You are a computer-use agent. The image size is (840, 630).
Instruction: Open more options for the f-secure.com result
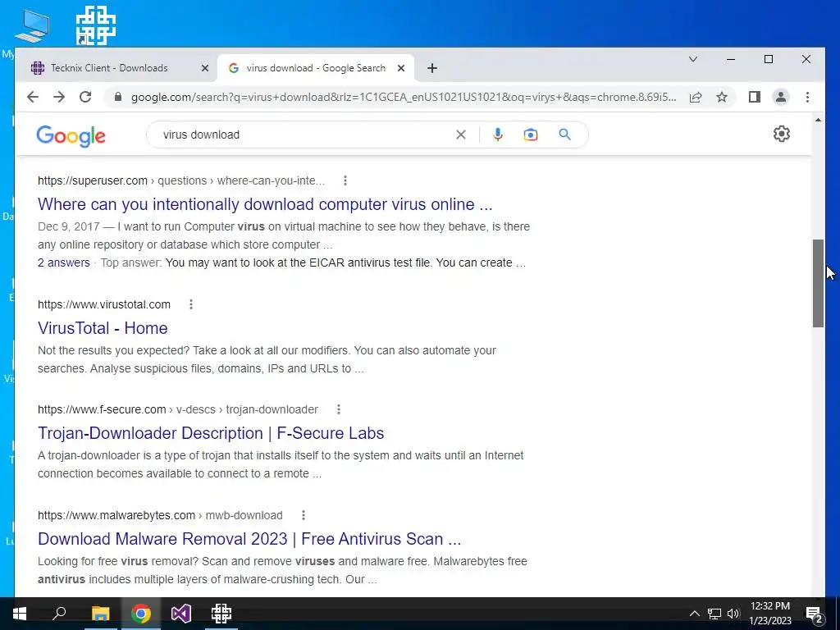click(339, 409)
